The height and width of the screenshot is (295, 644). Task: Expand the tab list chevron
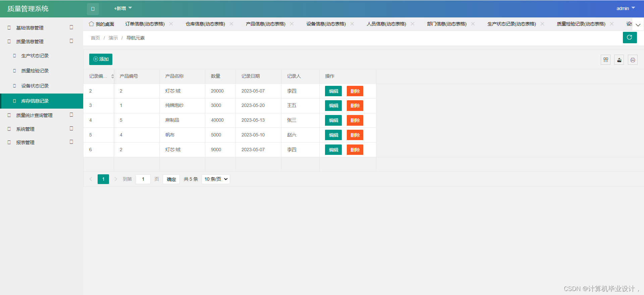pyautogui.click(x=638, y=24)
